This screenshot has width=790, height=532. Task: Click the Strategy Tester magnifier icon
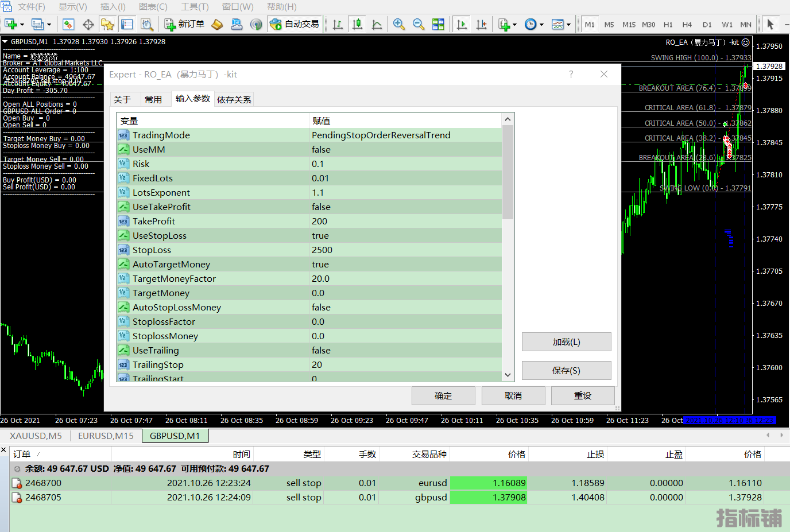coord(147,24)
